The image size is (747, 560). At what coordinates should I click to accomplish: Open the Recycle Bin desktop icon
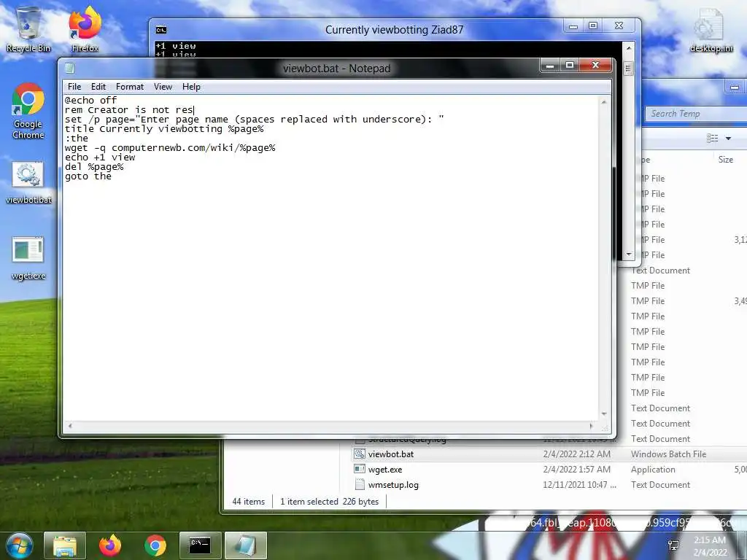[28, 28]
